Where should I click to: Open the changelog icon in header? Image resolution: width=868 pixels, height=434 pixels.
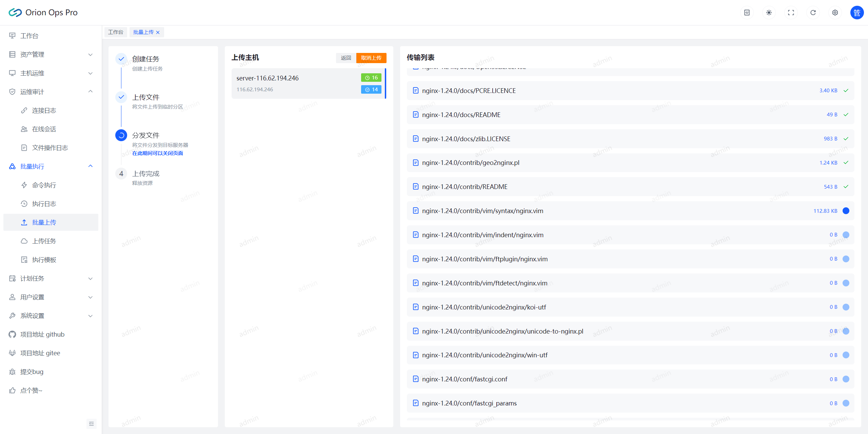point(747,13)
